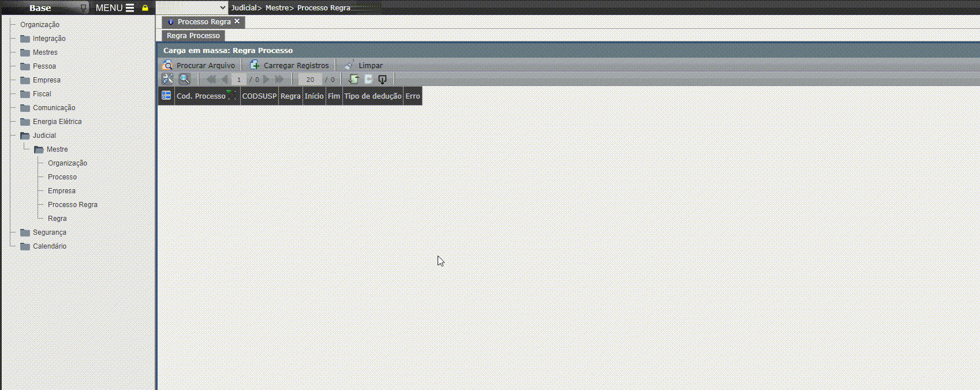The image size is (980, 390).
Task: Click the export download arrow icon
Action: pyautogui.click(x=382, y=80)
